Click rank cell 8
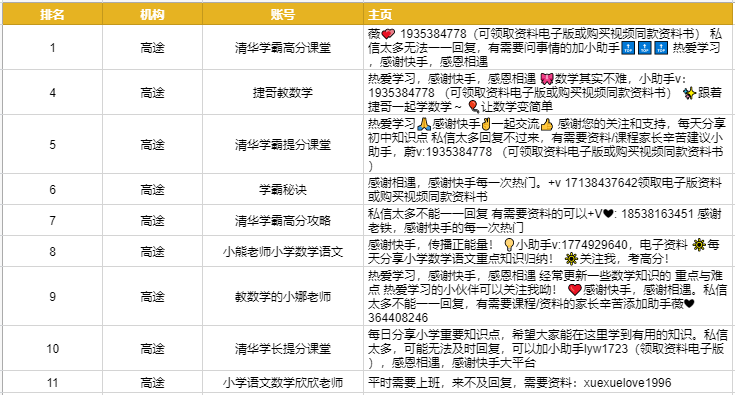This screenshot has height=395, width=735. 52,251
